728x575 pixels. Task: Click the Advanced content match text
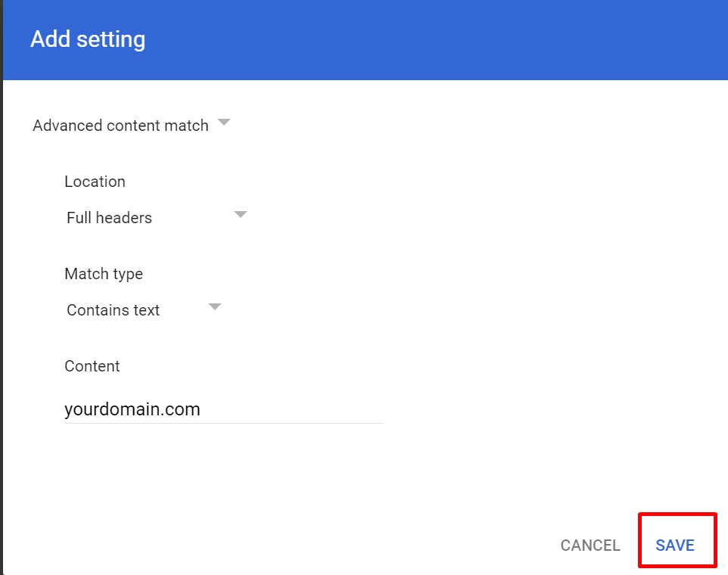point(120,126)
